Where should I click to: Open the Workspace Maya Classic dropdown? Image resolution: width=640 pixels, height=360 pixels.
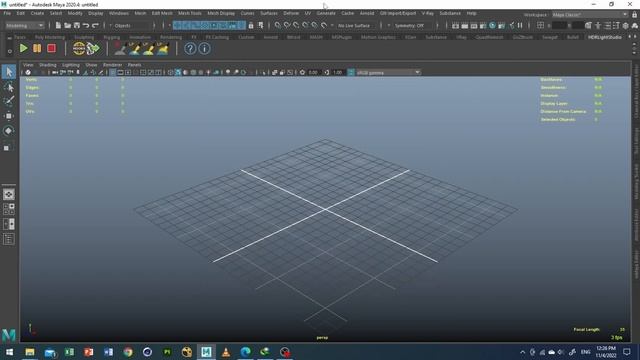coord(590,15)
